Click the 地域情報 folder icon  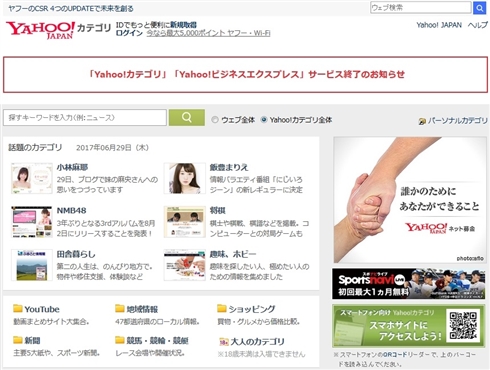[x=120, y=308]
